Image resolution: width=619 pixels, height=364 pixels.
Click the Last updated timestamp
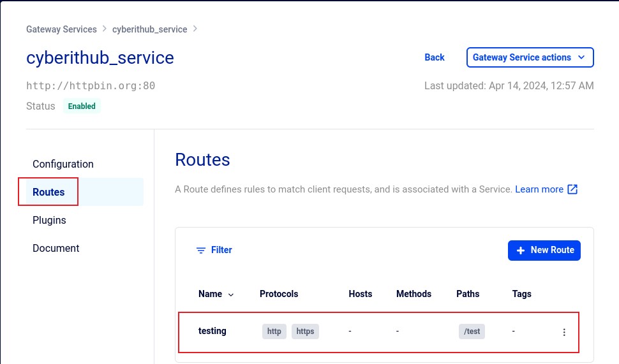coord(509,85)
